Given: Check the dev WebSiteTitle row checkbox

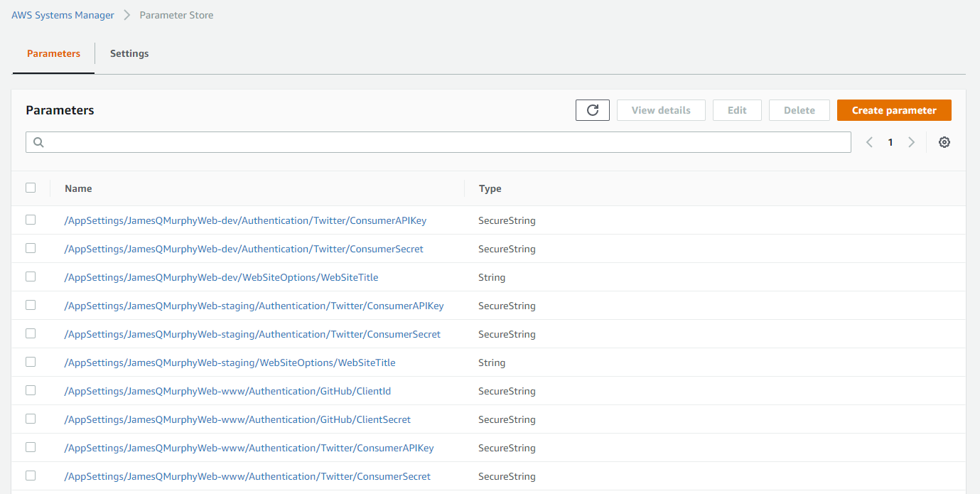Looking at the screenshot, I should 31,276.
